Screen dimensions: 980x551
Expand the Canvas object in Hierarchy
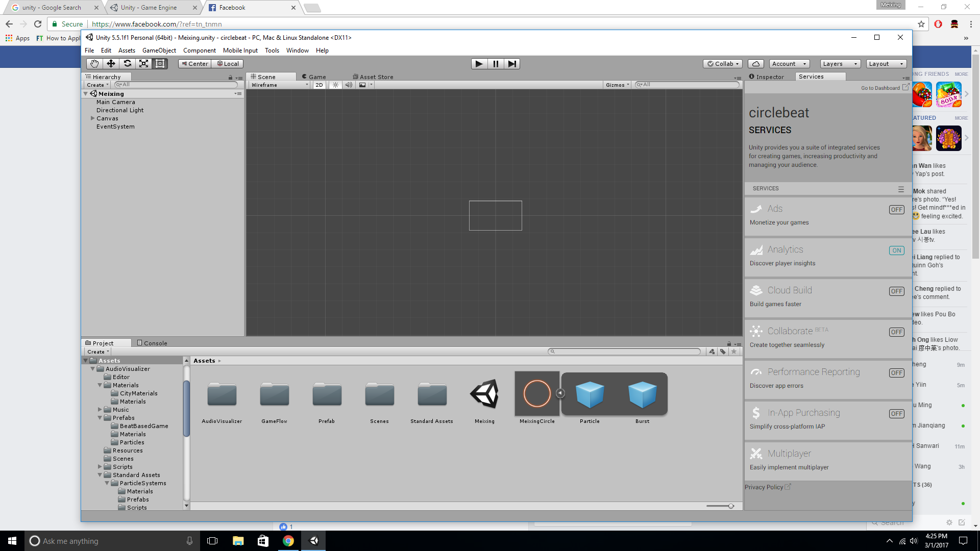[x=92, y=118]
